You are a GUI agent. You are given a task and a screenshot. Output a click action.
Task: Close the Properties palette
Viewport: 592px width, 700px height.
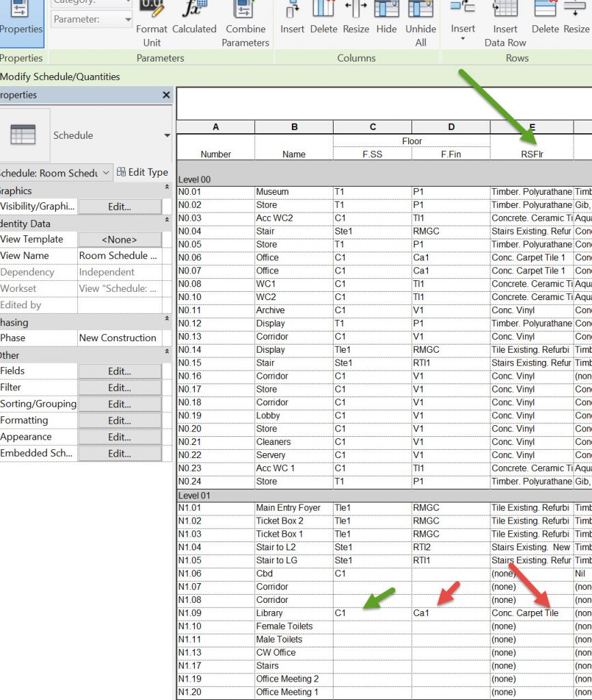(x=166, y=95)
